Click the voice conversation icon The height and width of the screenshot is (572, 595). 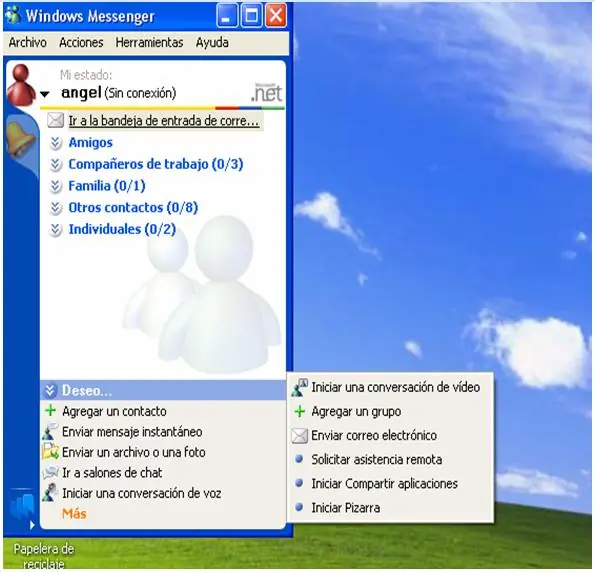[50, 493]
